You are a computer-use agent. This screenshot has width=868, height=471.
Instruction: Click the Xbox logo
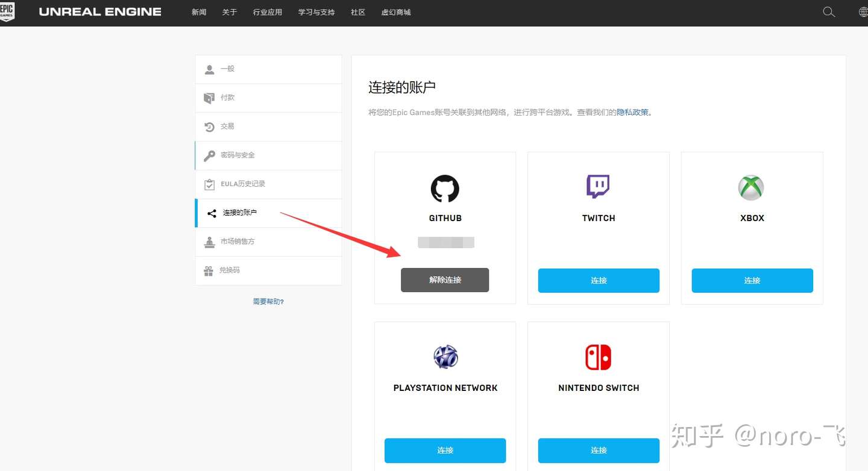pos(751,188)
